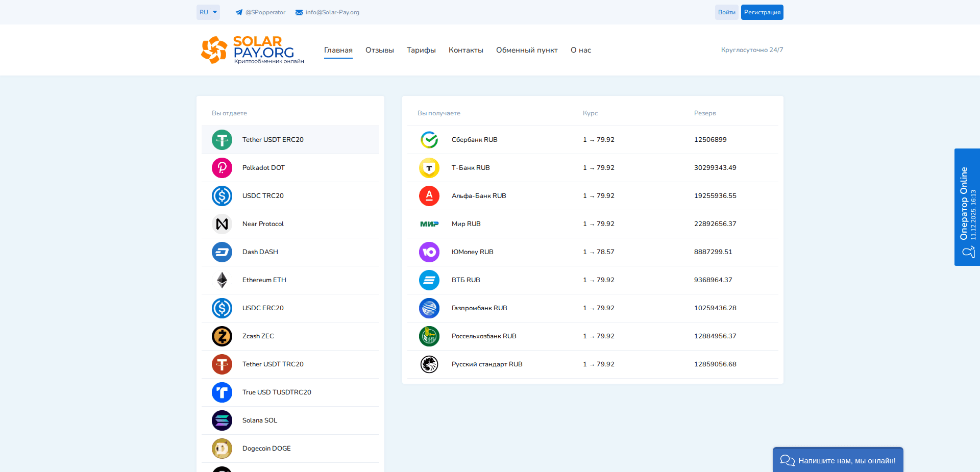Select Zcash ZEC as payment currency
Image resolution: width=980 pixels, height=472 pixels.
[222, 336]
